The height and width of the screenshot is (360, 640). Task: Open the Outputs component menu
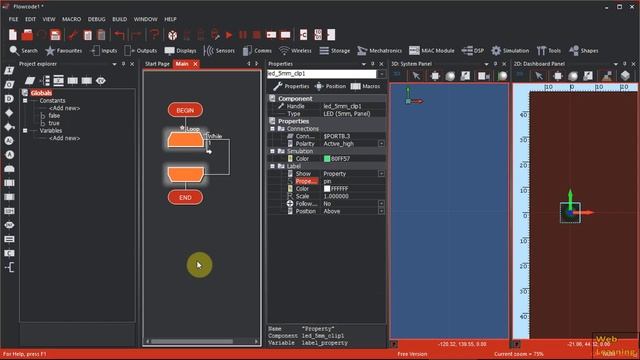(x=141, y=51)
